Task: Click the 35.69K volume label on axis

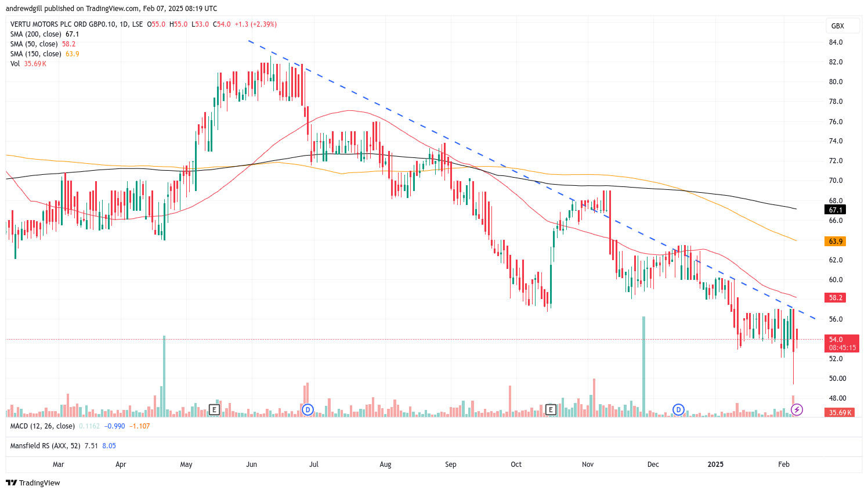Action: 840,412
